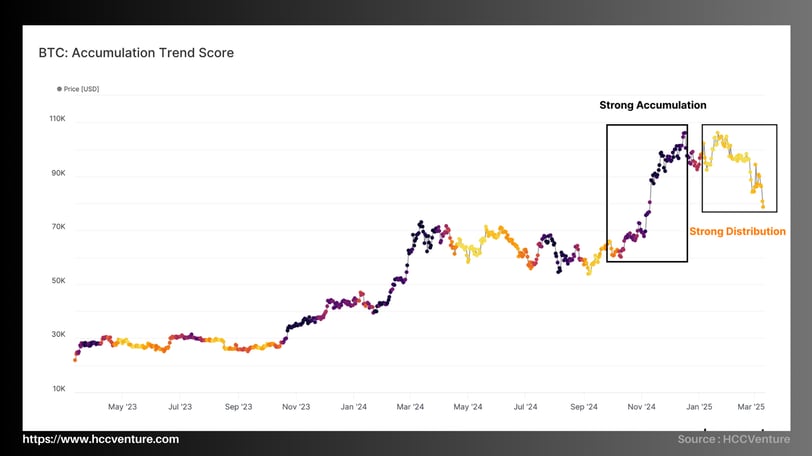The height and width of the screenshot is (456, 812).
Task: Click the orange Strong Distribution label
Action: [738, 231]
